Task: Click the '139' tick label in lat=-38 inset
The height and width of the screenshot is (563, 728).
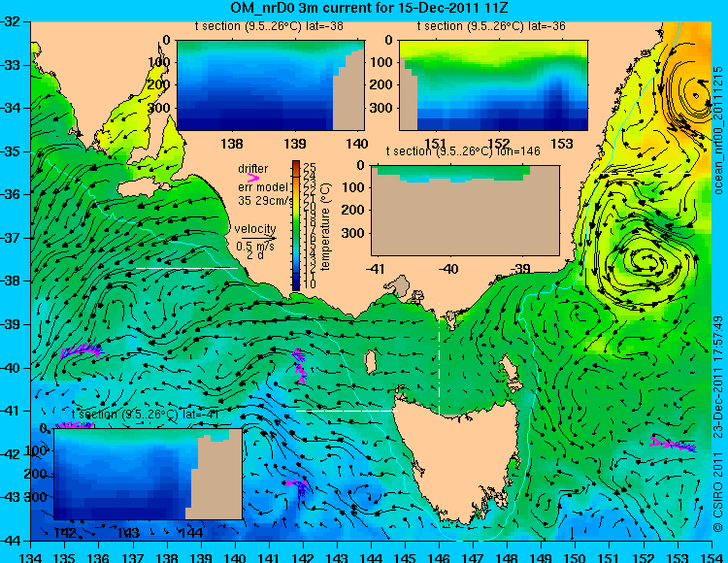Action: pos(295,144)
